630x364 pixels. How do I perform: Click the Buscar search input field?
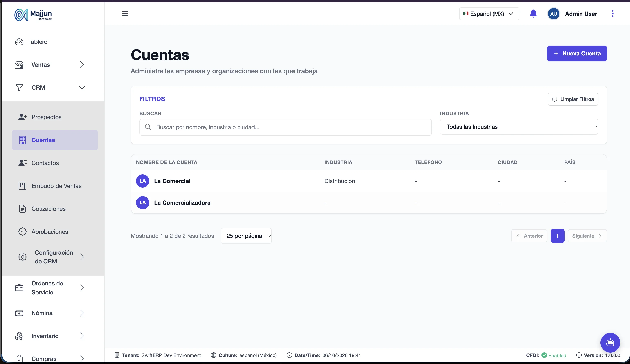point(285,127)
